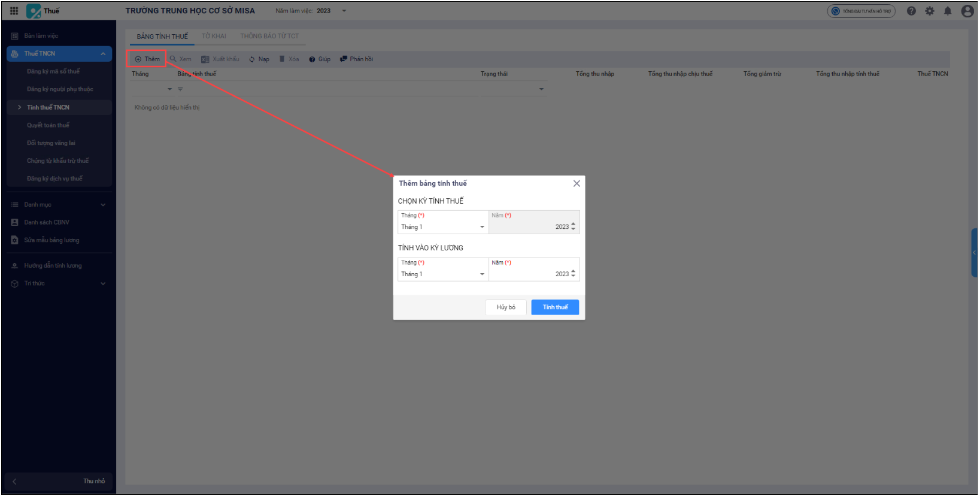Click the Thêm toolbar button
The height and width of the screenshot is (496, 980).
pos(147,59)
